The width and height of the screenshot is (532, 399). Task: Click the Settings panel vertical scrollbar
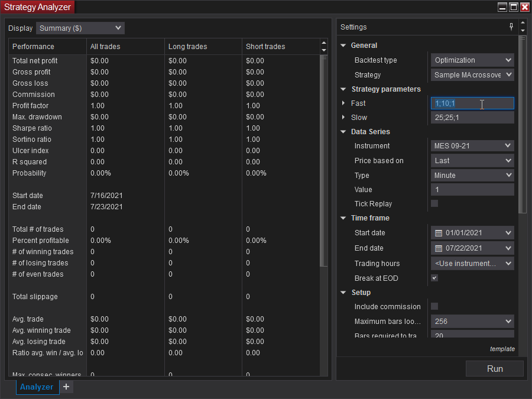(x=521, y=124)
